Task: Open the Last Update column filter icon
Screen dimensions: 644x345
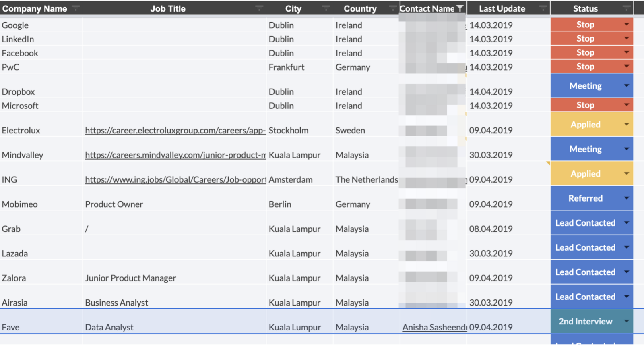Action: tap(543, 8)
